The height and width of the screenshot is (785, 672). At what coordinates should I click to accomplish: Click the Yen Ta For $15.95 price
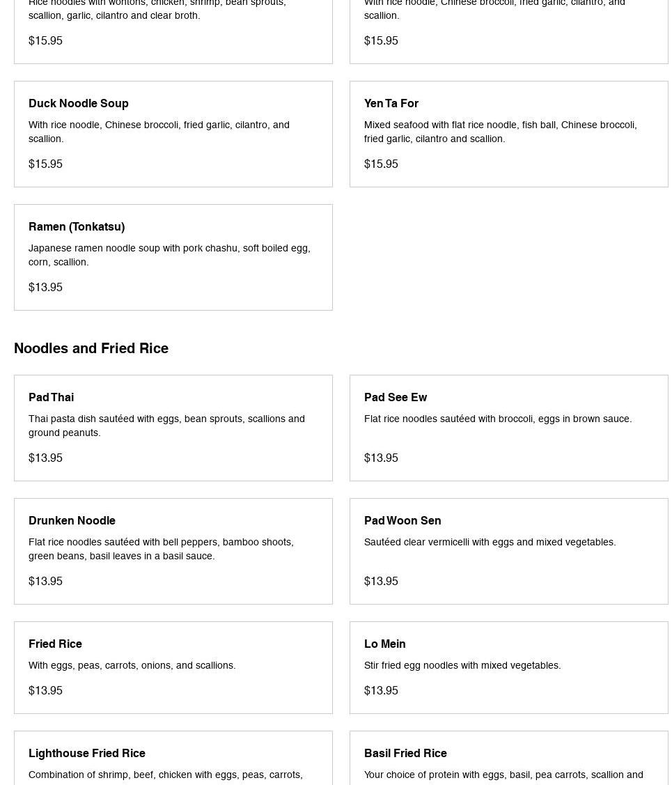[x=381, y=164]
